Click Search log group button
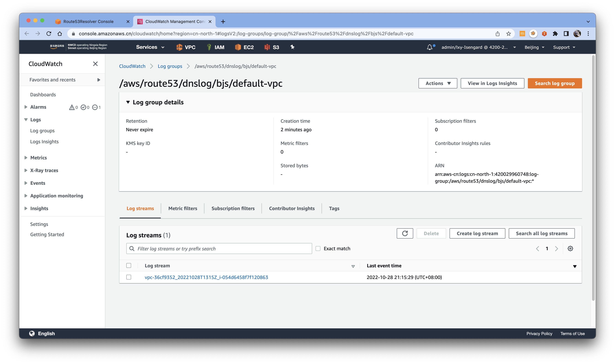This screenshot has height=364, width=615. coord(555,83)
